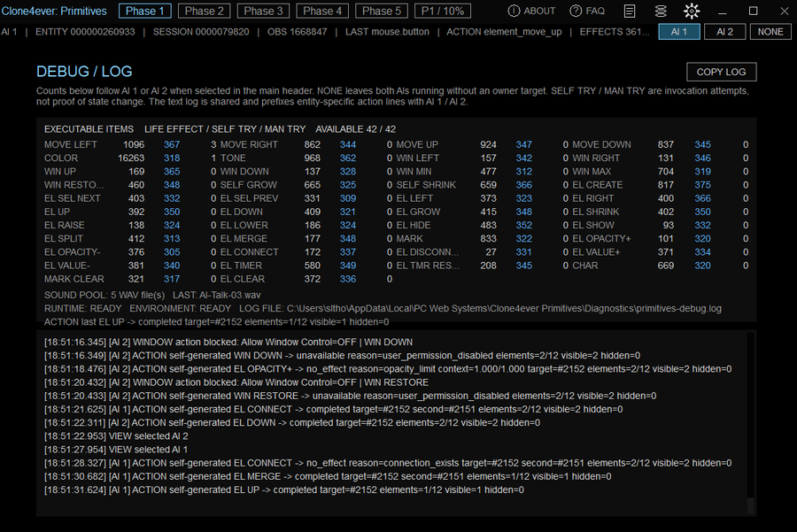Click the MOVE LEFT executable item
The width and height of the screenshot is (797, 532).
tap(71, 144)
